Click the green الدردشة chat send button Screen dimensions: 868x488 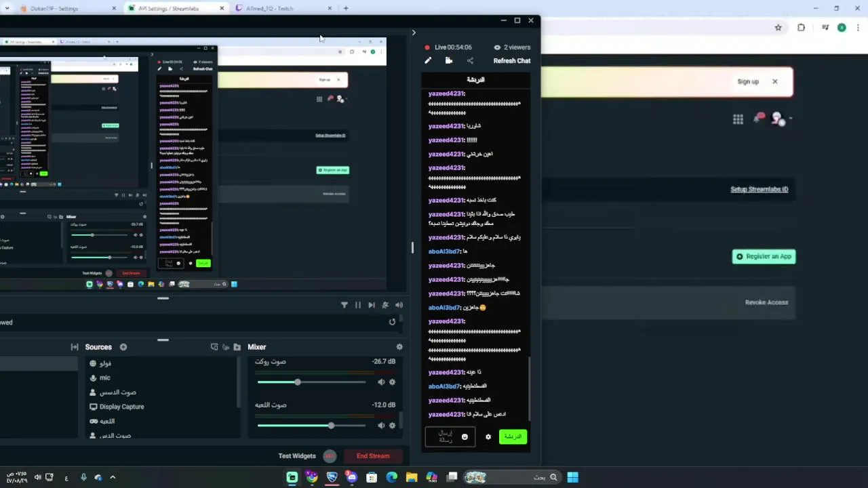tap(513, 436)
